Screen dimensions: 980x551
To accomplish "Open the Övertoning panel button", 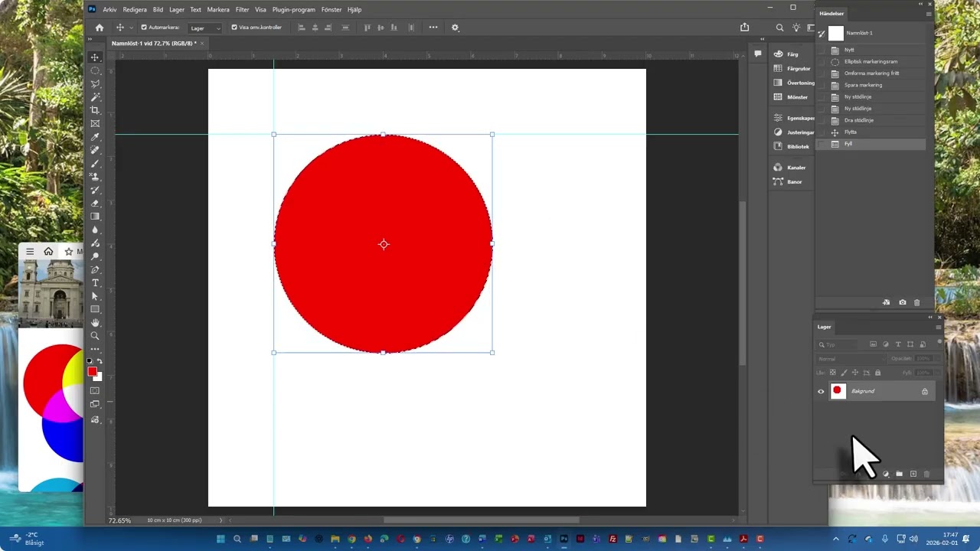I will click(x=793, y=83).
